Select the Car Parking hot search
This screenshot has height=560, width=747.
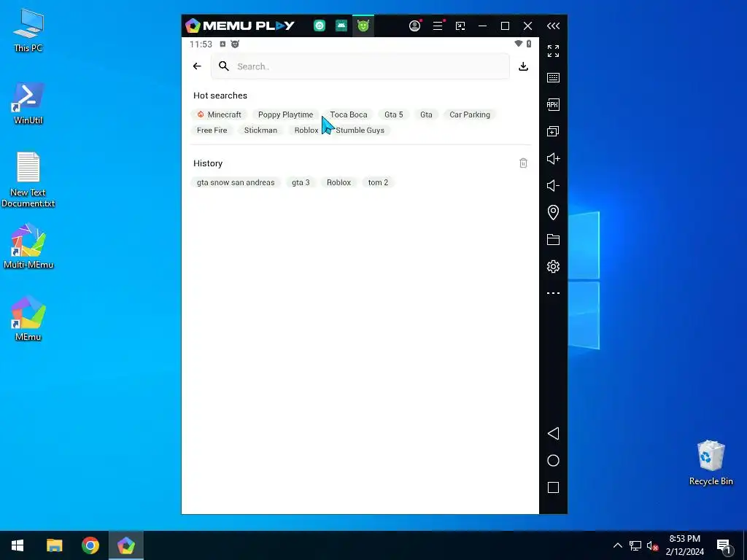click(470, 114)
